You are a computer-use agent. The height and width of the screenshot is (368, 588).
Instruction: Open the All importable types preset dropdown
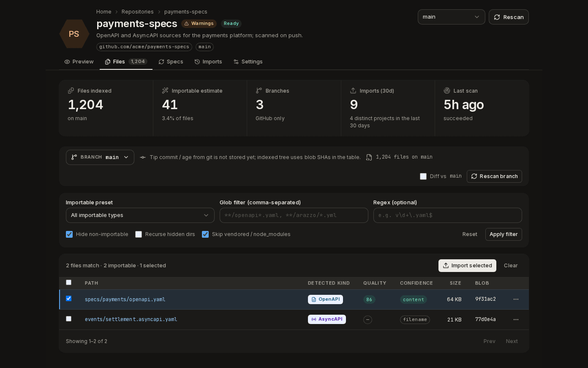pyautogui.click(x=140, y=215)
